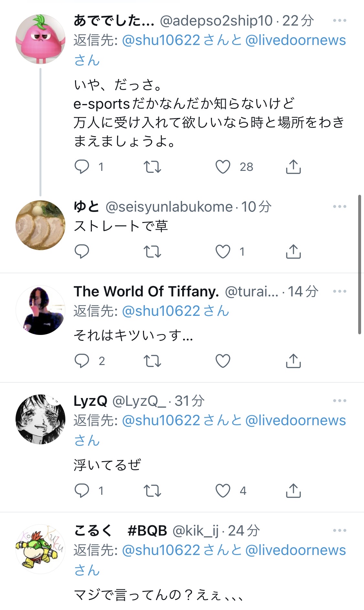Image resolution: width=364 pixels, height=610 pixels.
Task: Open more options menu on LyzQ's tweet
Action: pos(339,401)
